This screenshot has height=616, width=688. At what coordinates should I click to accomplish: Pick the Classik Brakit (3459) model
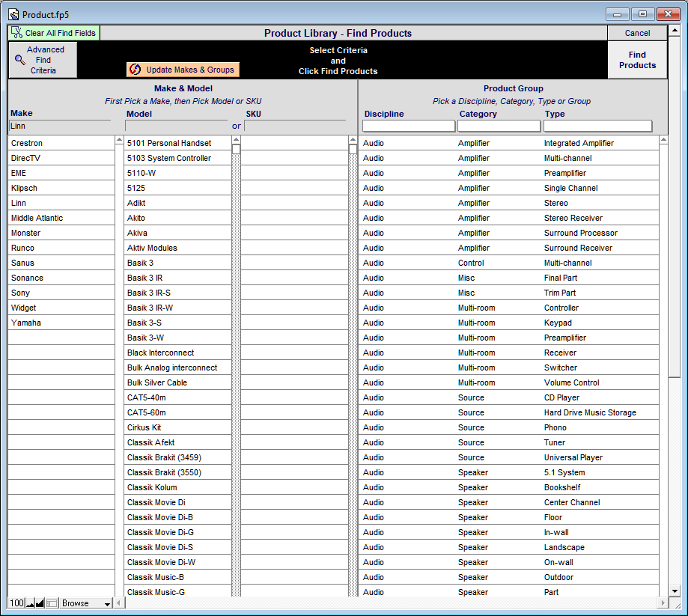(x=177, y=457)
